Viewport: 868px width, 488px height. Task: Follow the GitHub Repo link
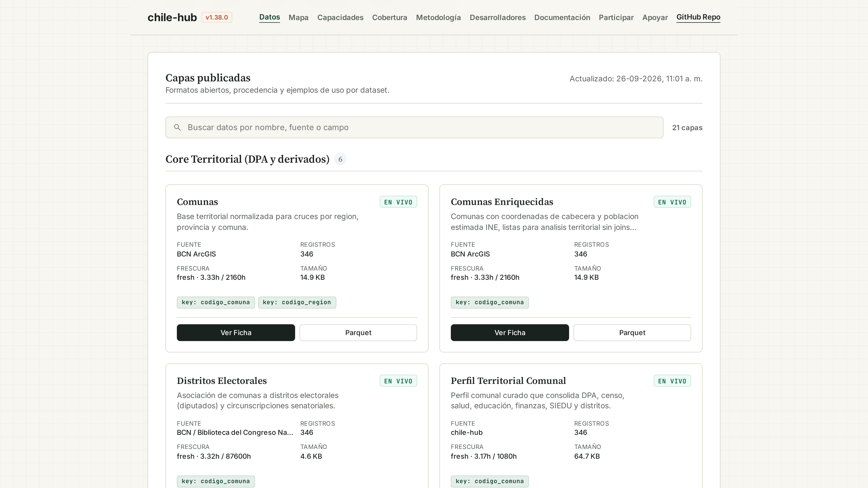click(698, 17)
